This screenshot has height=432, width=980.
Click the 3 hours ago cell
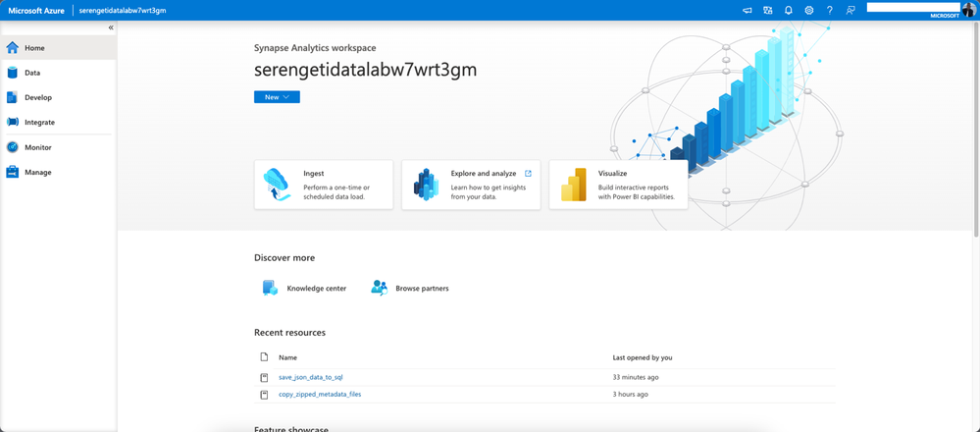(630, 395)
